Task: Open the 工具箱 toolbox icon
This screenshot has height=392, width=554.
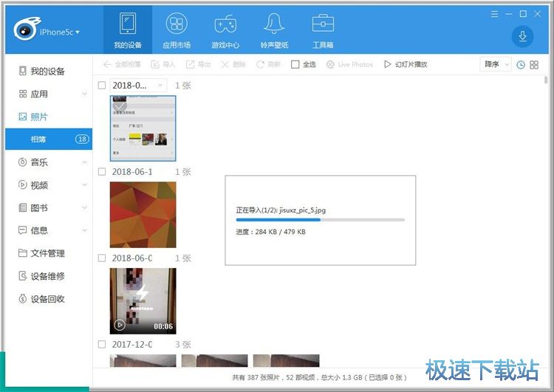Action: (x=323, y=24)
